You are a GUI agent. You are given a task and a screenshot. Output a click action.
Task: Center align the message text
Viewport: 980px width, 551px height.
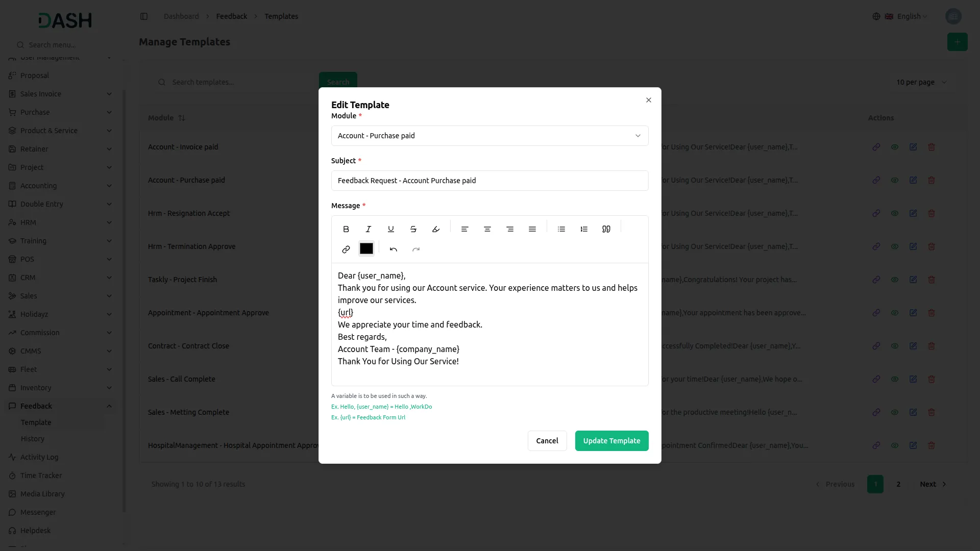coord(487,229)
